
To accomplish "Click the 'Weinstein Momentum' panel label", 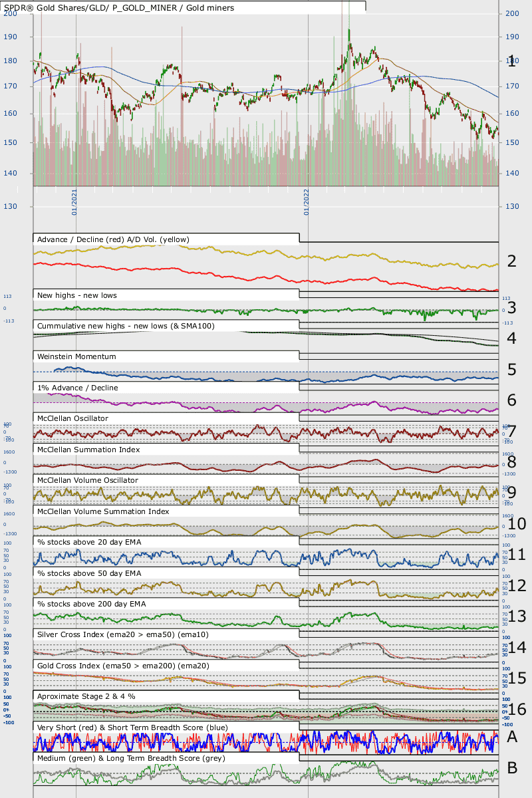I will [76, 356].
